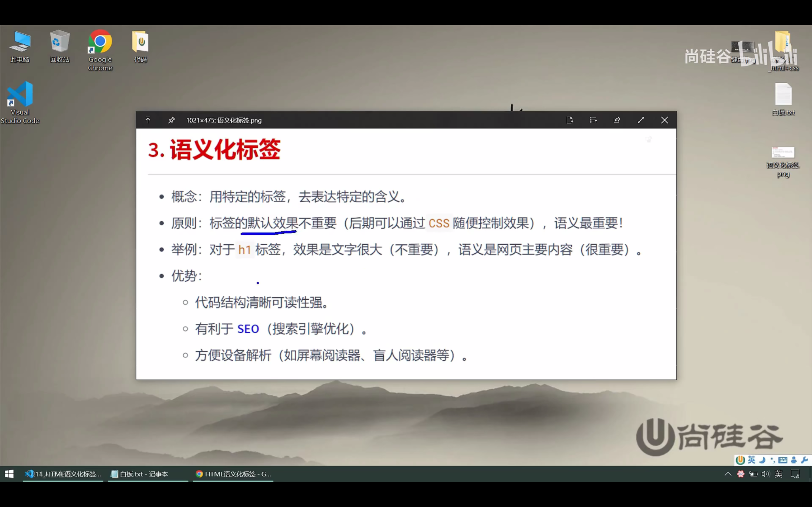
Task: Click the expand fullscreen arrows icon
Action: [x=641, y=120]
